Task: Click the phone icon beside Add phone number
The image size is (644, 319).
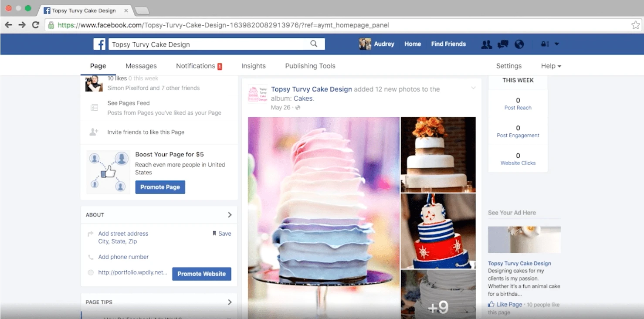Action: coord(91,257)
